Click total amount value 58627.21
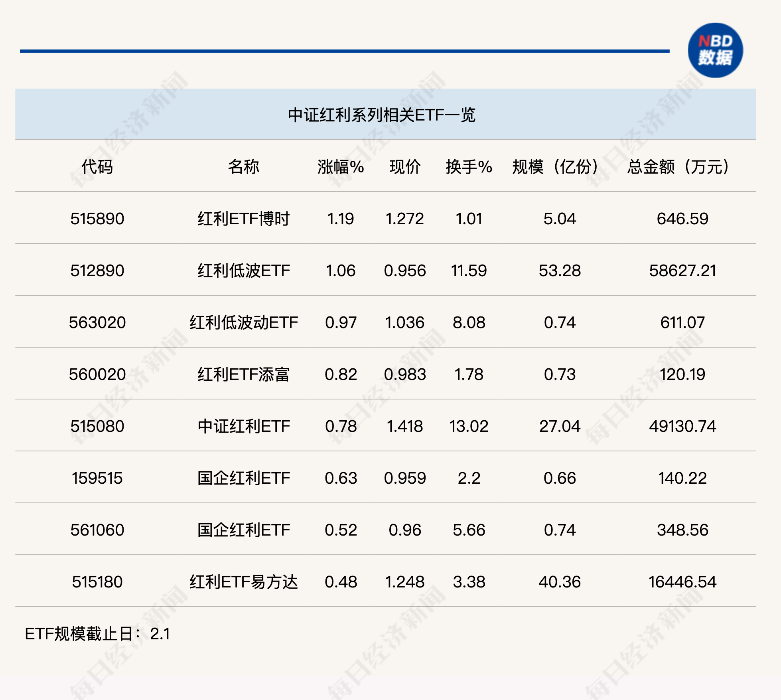The image size is (781, 700). click(x=682, y=271)
